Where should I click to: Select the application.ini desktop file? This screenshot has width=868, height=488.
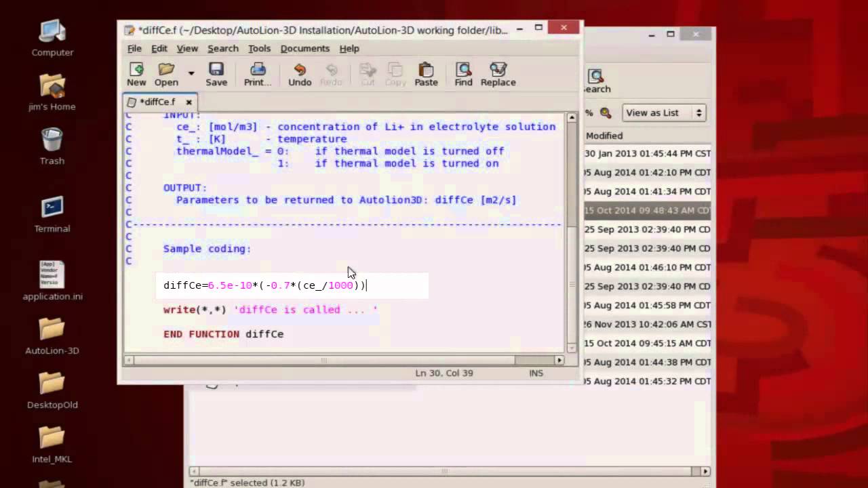[x=52, y=281]
